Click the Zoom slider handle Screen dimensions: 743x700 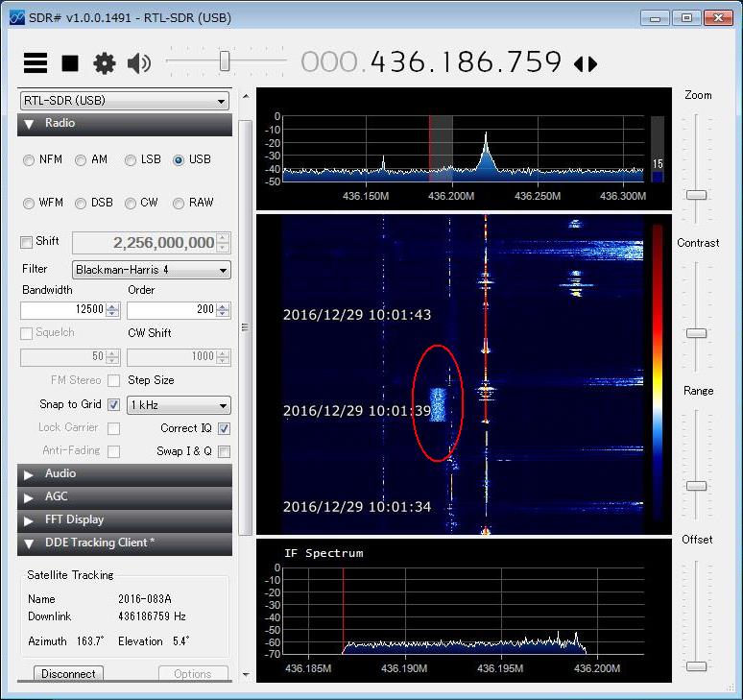[697, 195]
